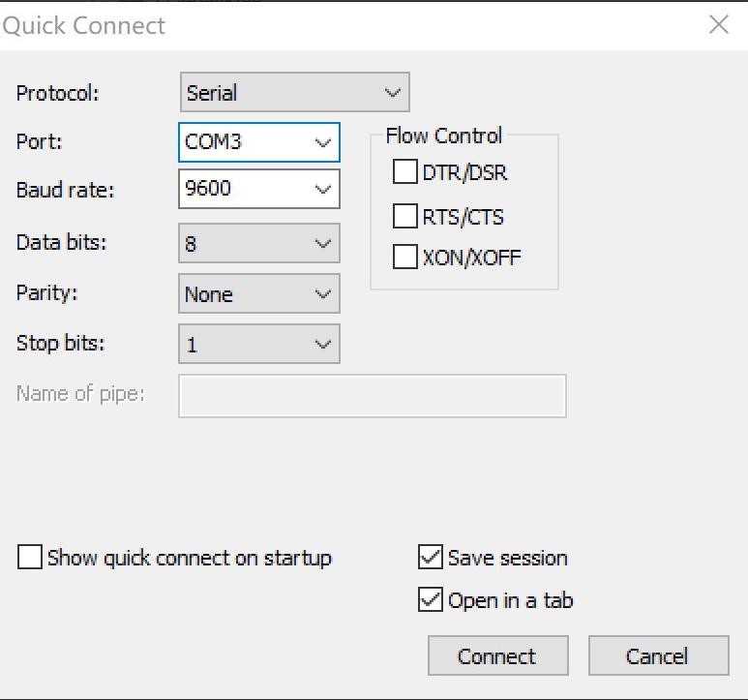Enable Show quick connect on startup
The image size is (748, 700).
[31, 558]
